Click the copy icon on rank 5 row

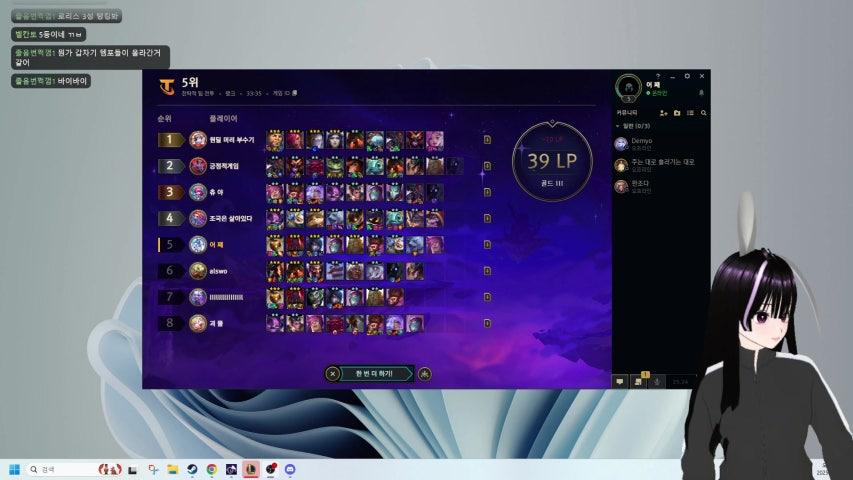tap(487, 244)
